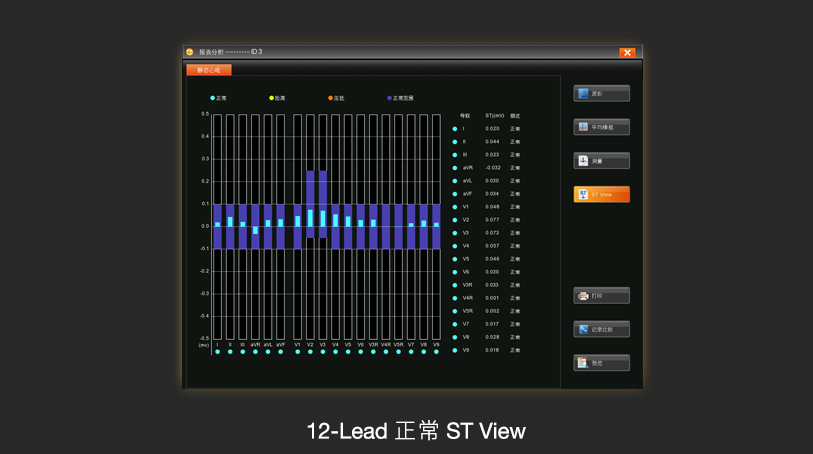Click the 0.020 value in lead I row
This screenshot has width=813, height=454.
click(x=492, y=129)
